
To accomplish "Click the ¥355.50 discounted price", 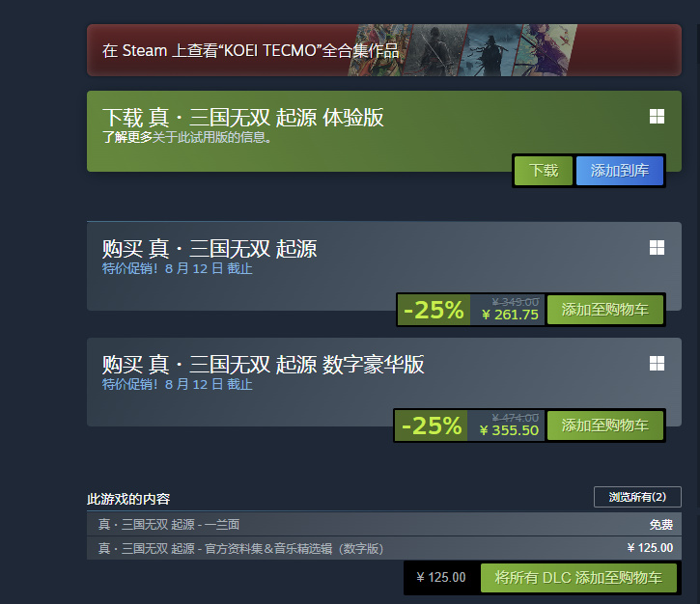I will 509,430.
